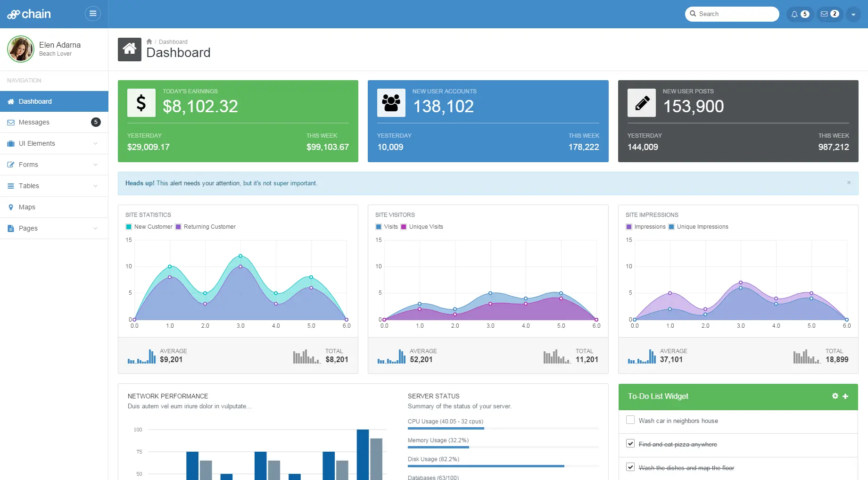Click the Dashboard breadcrumb link
Screen dimensions: 868x480
pyautogui.click(x=173, y=42)
